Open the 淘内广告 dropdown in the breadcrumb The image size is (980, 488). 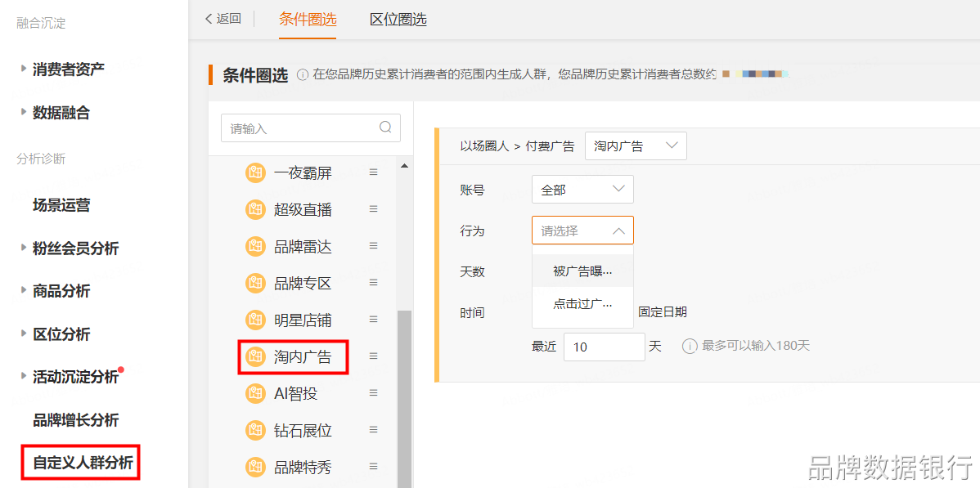tap(636, 146)
